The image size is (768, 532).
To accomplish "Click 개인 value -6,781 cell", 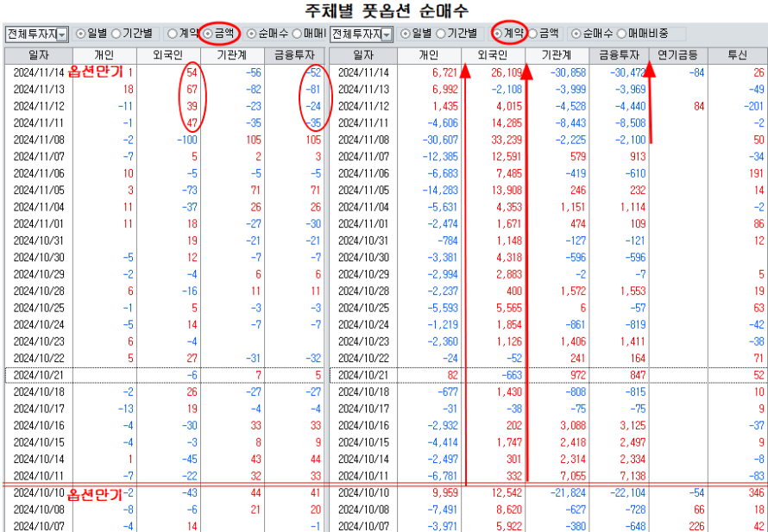I will 443,476.
